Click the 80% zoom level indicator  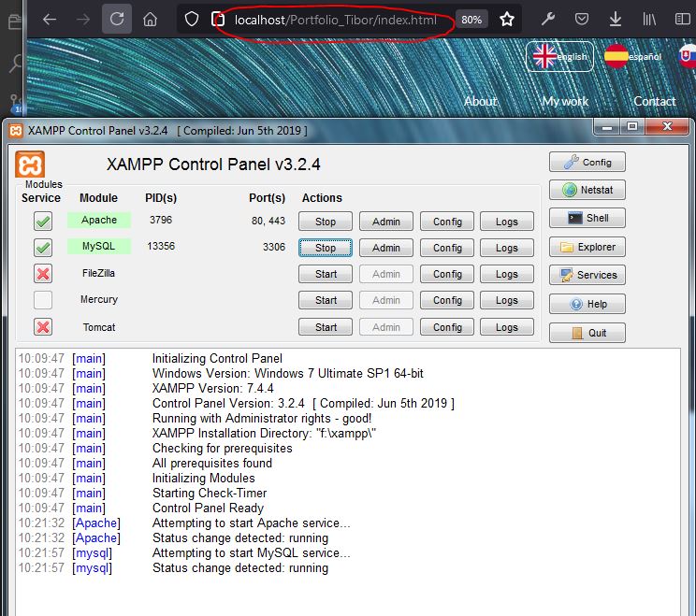(x=471, y=20)
